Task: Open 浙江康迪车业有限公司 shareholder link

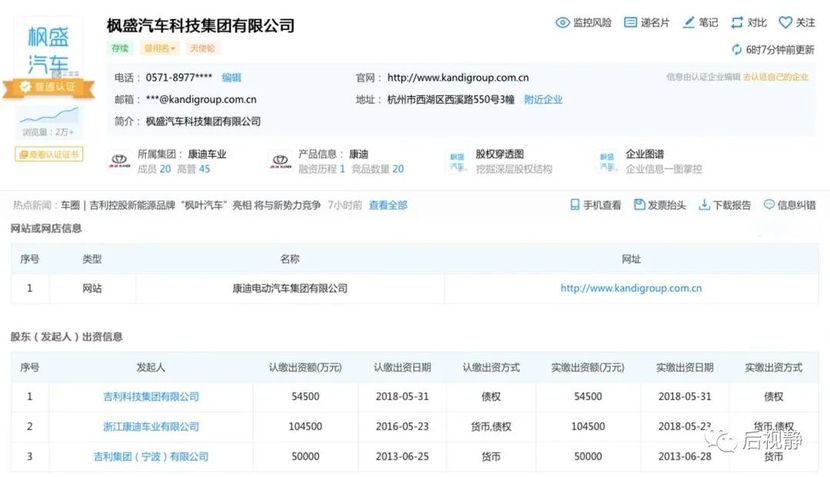Action: pyautogui.click(x=151, y=426)
